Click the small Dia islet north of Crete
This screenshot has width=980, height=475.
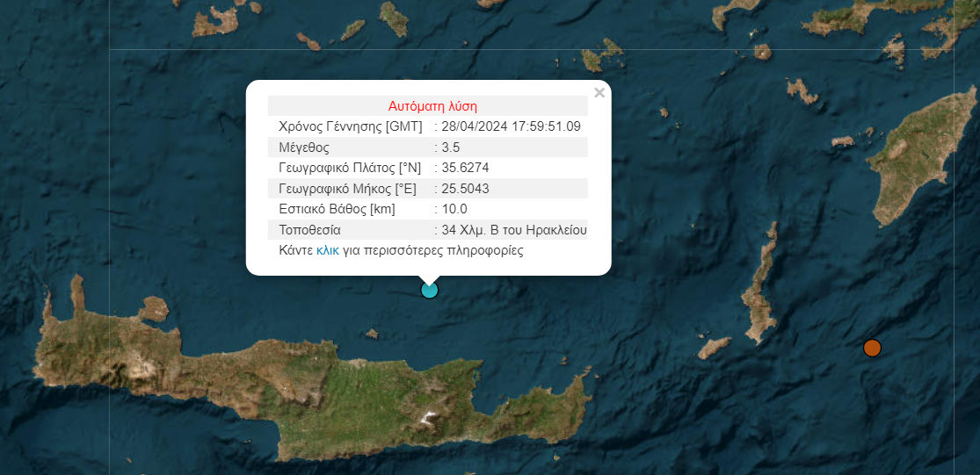click(372, 334)
